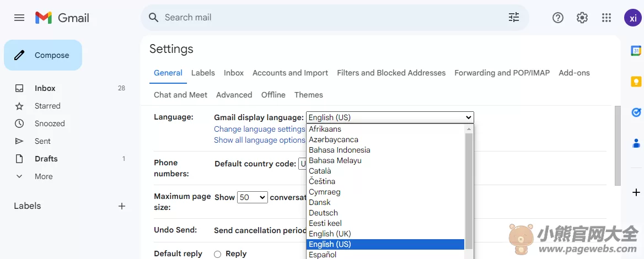Switch to the Labels settings tab
Viewport: 644px width, 259px height.
click(203, 73)
